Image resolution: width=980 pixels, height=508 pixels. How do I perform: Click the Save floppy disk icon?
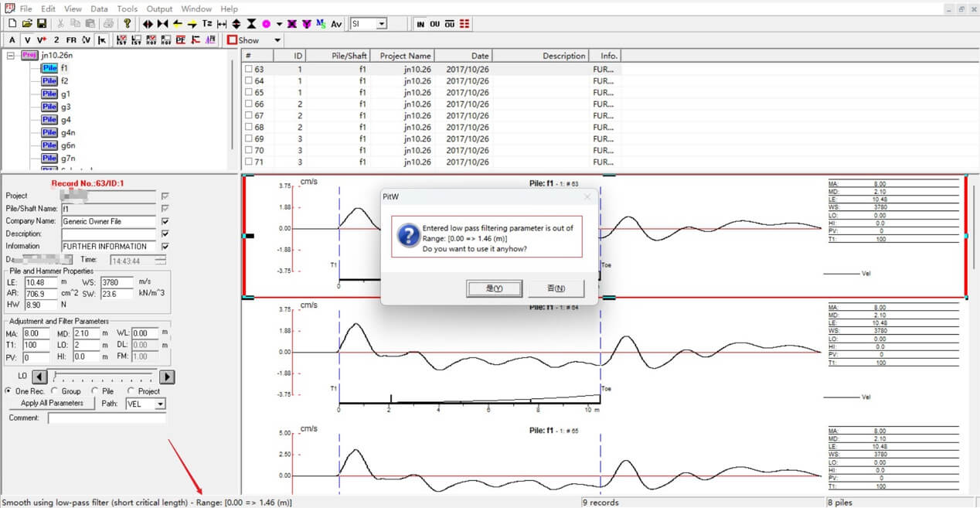(x=42, y=24)
